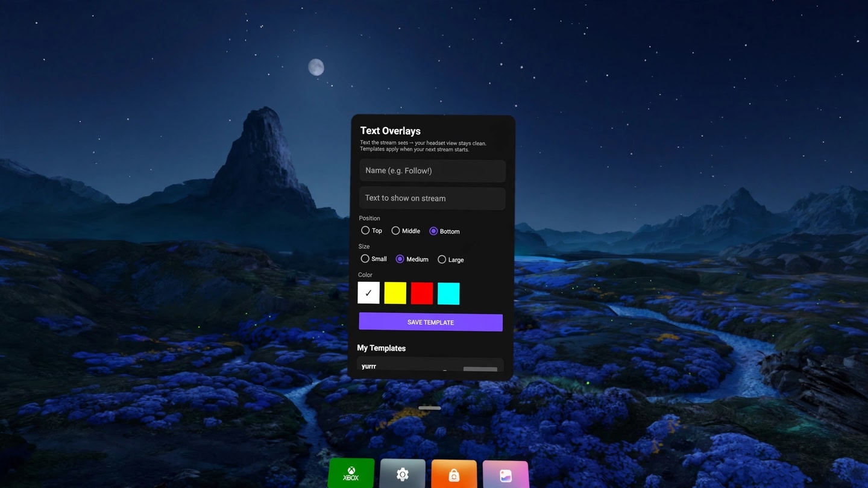The image size is (868, 488).
Task: Open Settings gear in the dock
Action: pos(402,474)
